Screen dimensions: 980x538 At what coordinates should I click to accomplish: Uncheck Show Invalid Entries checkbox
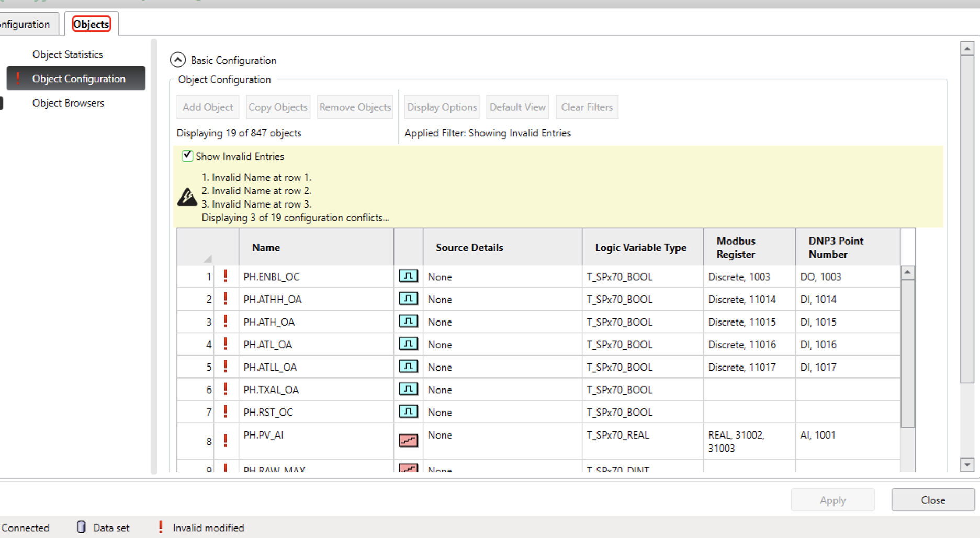point(187,156)
